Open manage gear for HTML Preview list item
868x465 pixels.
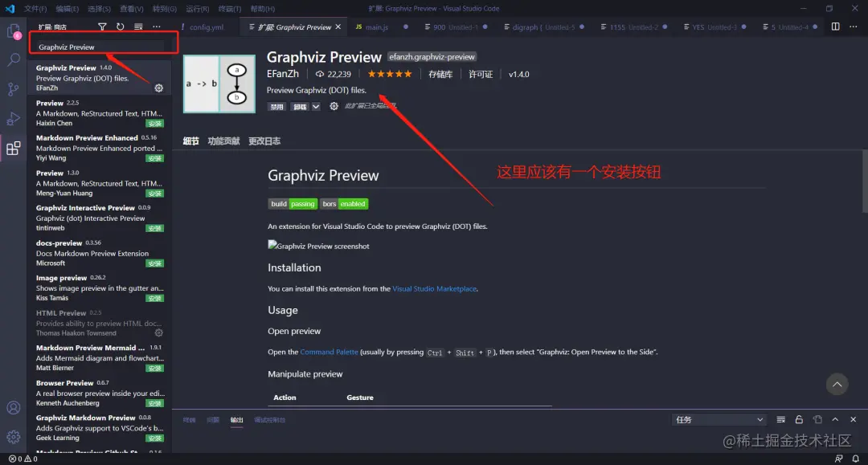[x=159, y=332]
